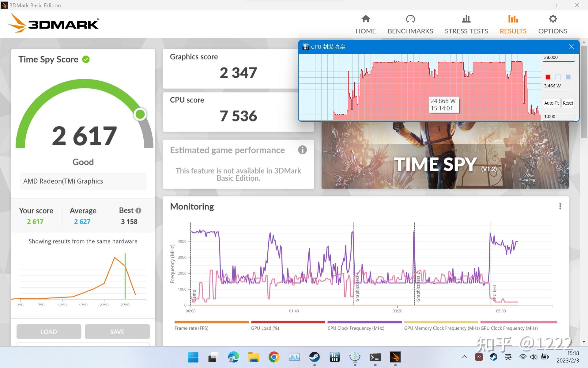Image resolution: width=588 pixels, height=368 pixels.
Task: Click the LOAD button
Action: coord(49,332)
